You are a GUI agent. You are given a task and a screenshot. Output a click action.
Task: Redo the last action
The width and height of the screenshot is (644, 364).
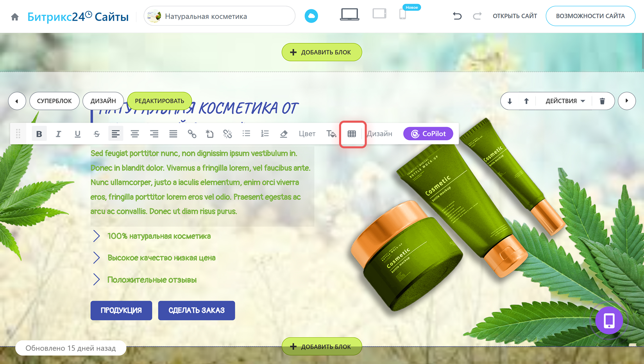pos(477,16)
